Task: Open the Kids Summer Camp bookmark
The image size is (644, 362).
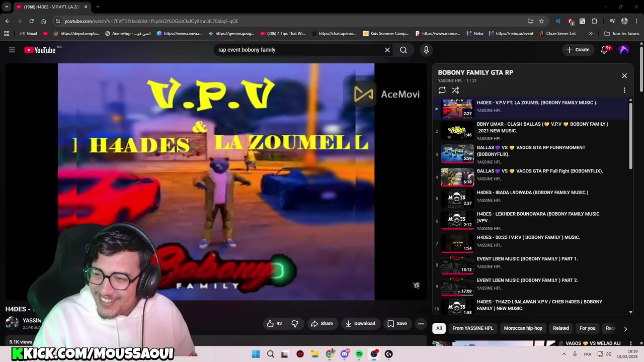Action: (385, 34)
